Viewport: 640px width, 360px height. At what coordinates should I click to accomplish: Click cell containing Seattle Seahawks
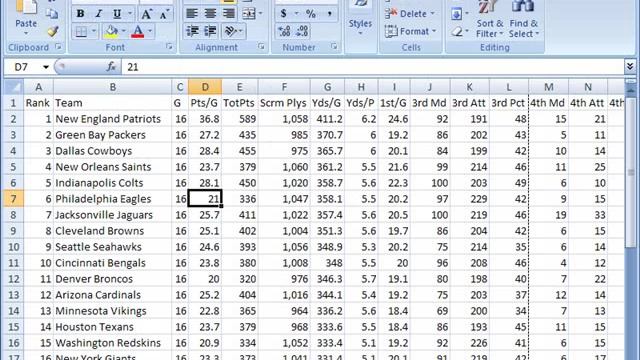(x=112, y=247)
